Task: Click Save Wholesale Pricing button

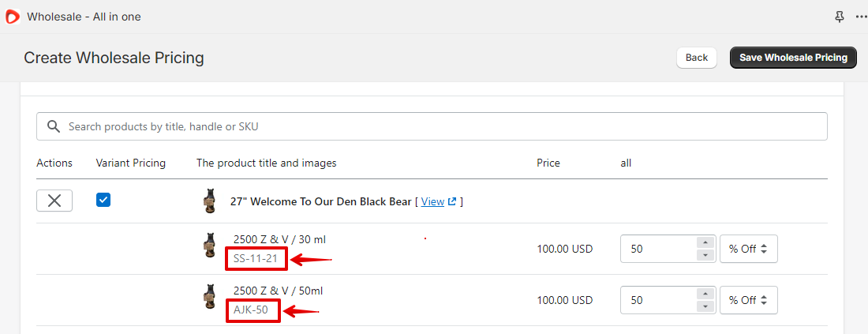Action: pyautogui.click(x=793, y=58)
